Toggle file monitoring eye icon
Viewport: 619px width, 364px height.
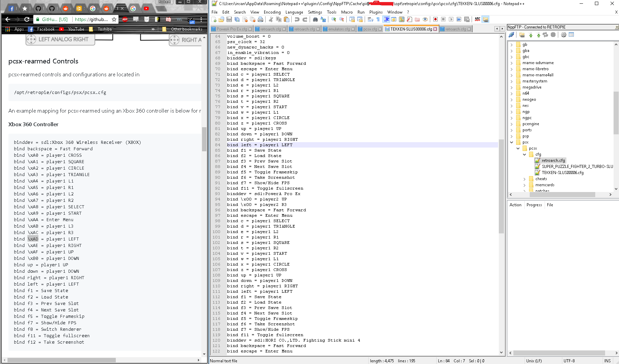425,19
